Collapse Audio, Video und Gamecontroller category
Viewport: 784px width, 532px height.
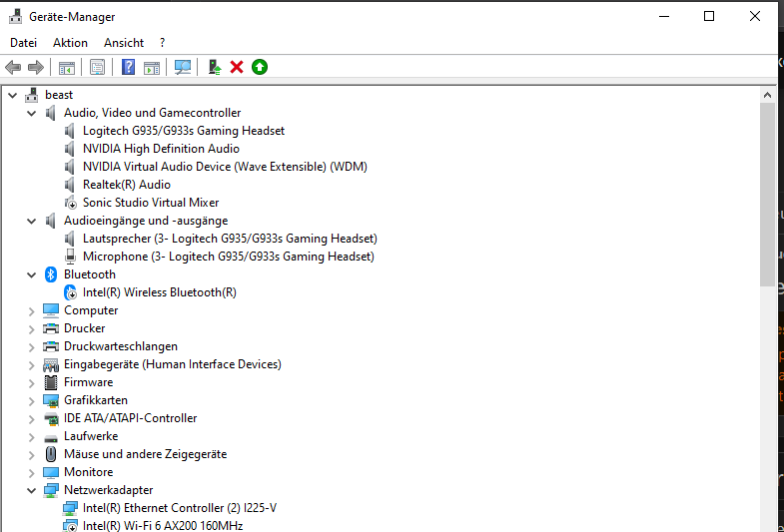32,114
